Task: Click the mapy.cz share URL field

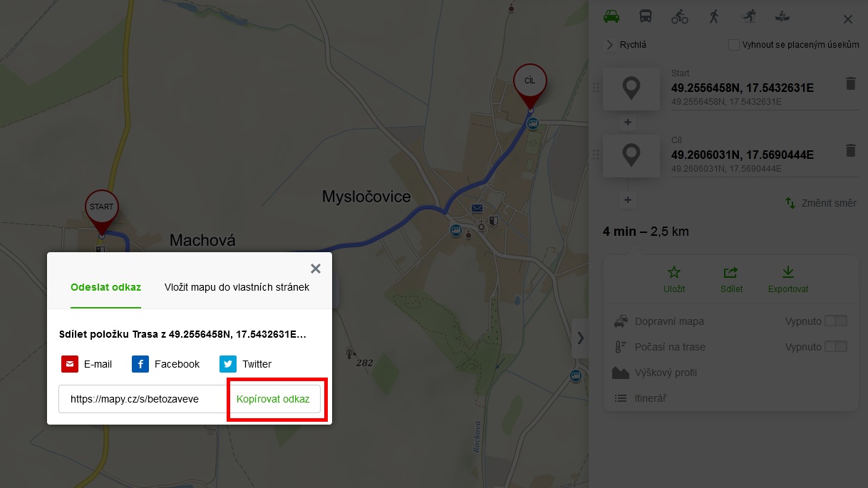Action: (x=143, y=399)
